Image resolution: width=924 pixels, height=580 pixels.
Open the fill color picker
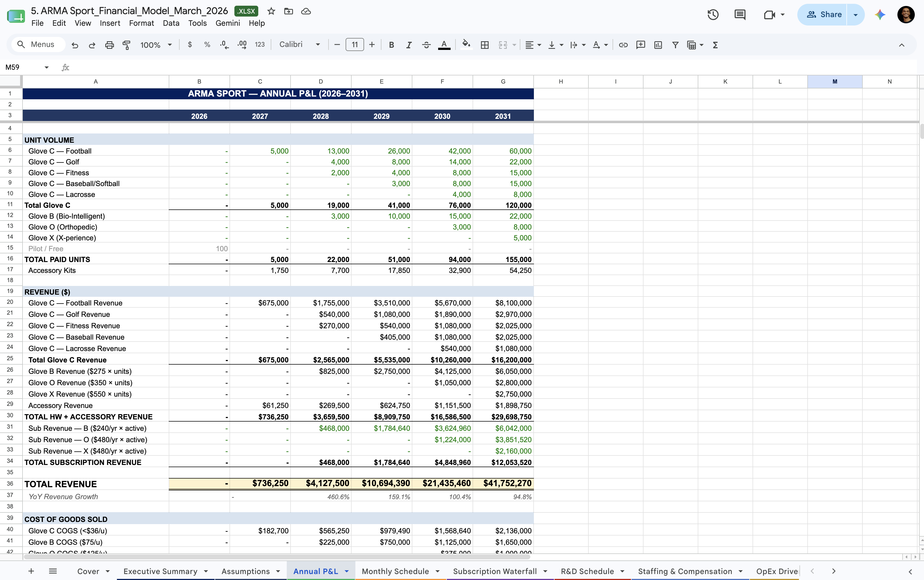pyautogui.click(x=466, y=44)
